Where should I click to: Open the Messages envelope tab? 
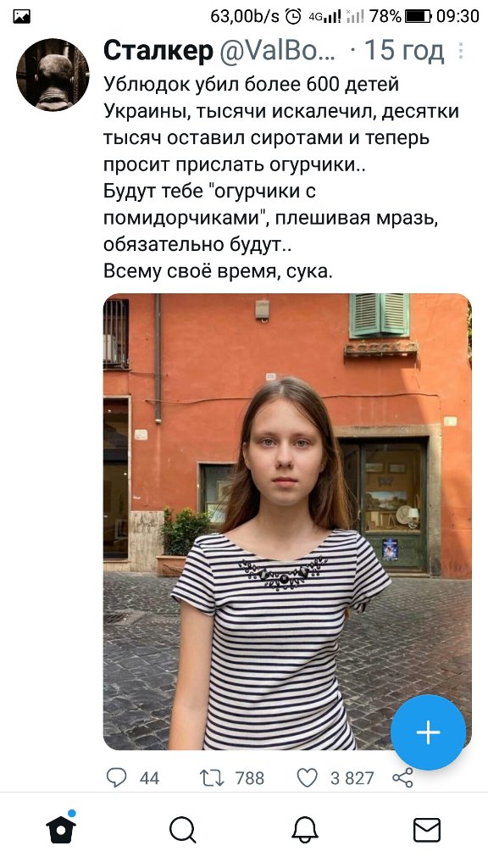click(x=427, y=831)
